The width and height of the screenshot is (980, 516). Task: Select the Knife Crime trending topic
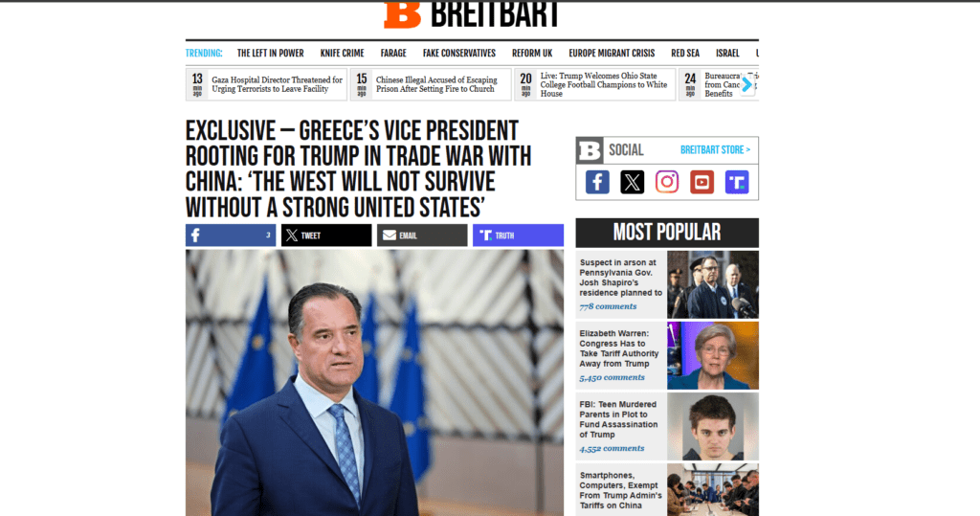coord(342,54)
